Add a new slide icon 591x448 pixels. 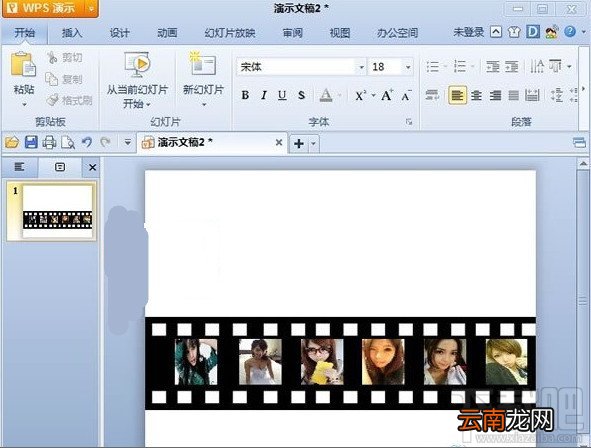tap(203, 64)
